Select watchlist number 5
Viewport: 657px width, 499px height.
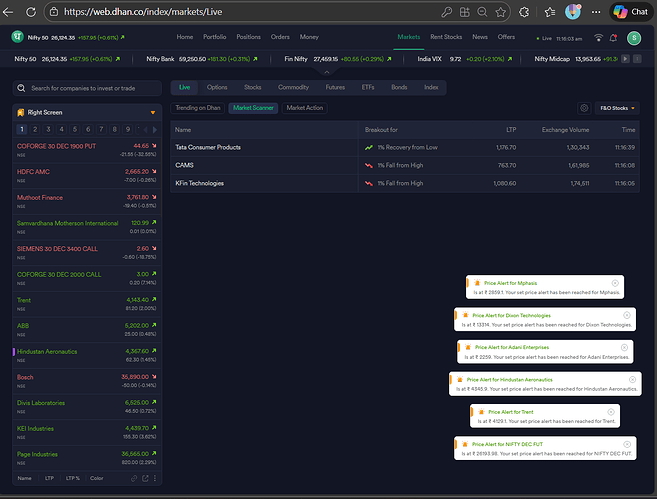tap(74, 129)
